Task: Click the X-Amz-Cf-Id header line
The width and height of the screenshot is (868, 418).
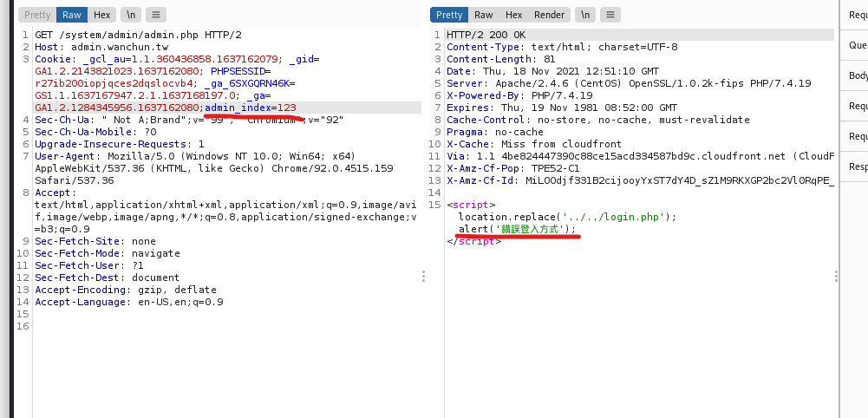Action: pyautogui.click(x=641, y=180)
